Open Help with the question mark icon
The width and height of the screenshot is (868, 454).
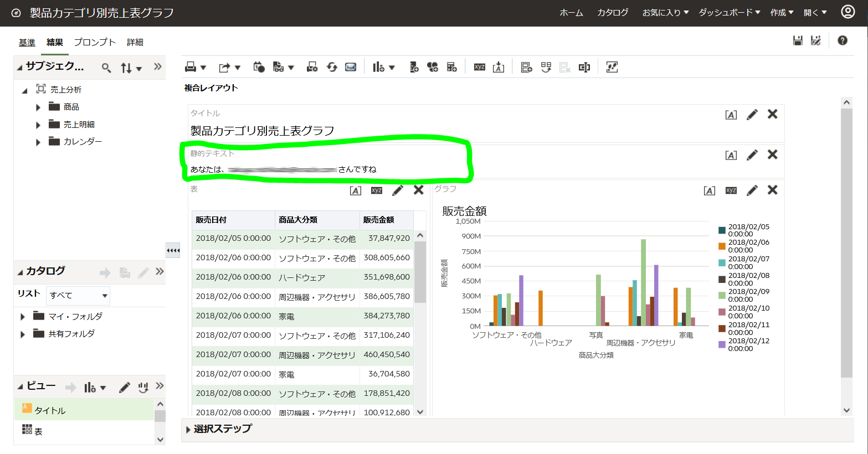coord(841,40)
